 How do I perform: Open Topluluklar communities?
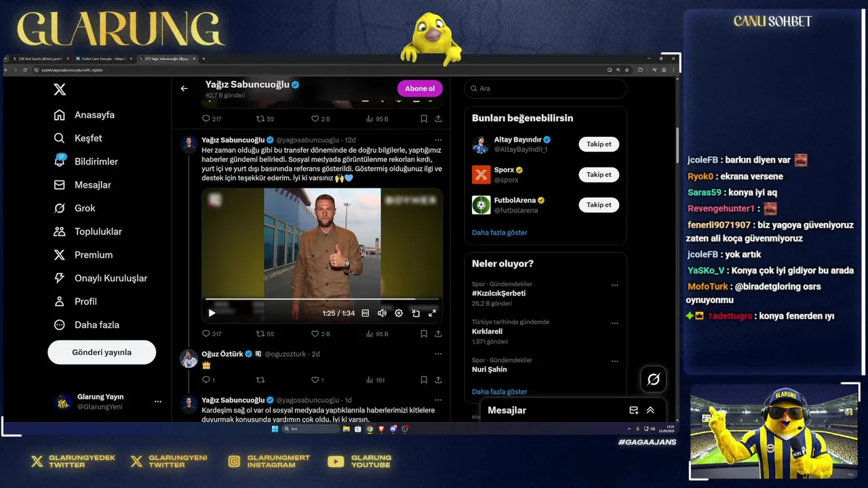(x=87, y=232)
